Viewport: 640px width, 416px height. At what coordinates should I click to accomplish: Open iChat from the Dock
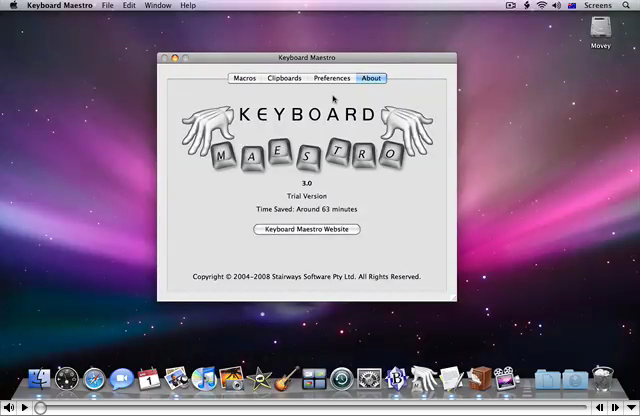coord(122,379)
